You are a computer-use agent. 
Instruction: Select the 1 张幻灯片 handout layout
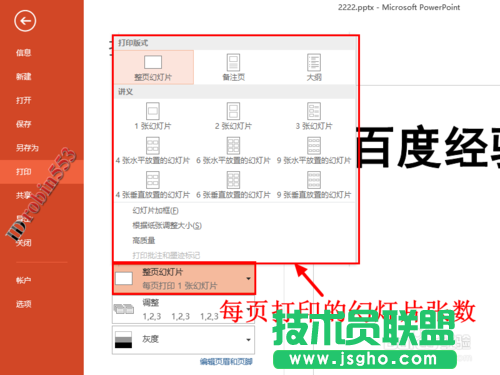[153, 116]
